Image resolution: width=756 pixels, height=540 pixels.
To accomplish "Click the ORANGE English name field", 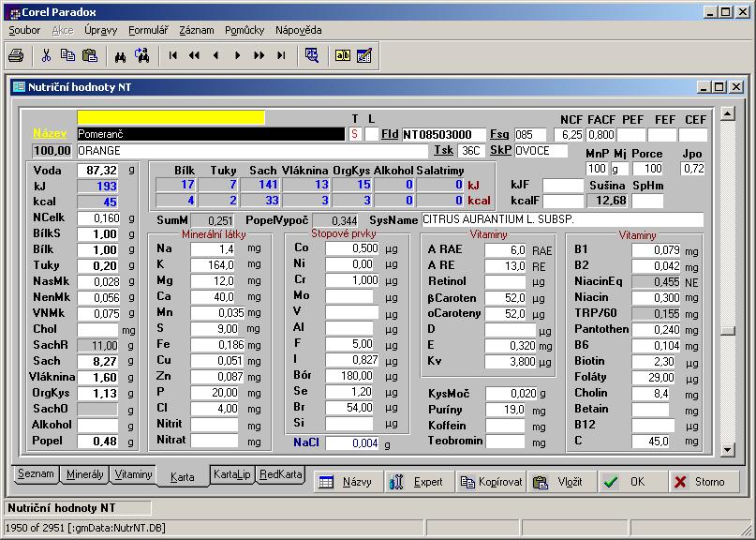I will (x=252, y=151).
